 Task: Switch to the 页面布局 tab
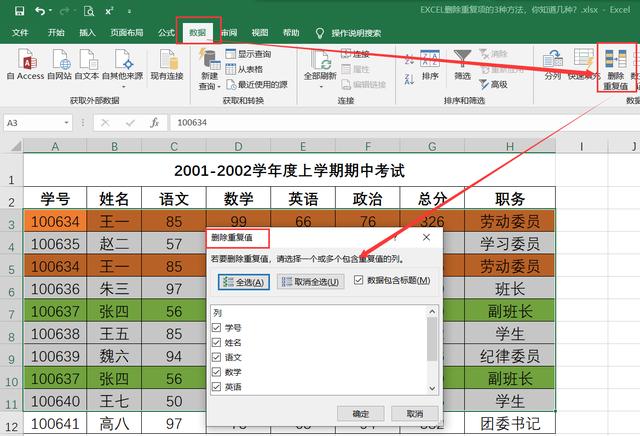point(127,33)
